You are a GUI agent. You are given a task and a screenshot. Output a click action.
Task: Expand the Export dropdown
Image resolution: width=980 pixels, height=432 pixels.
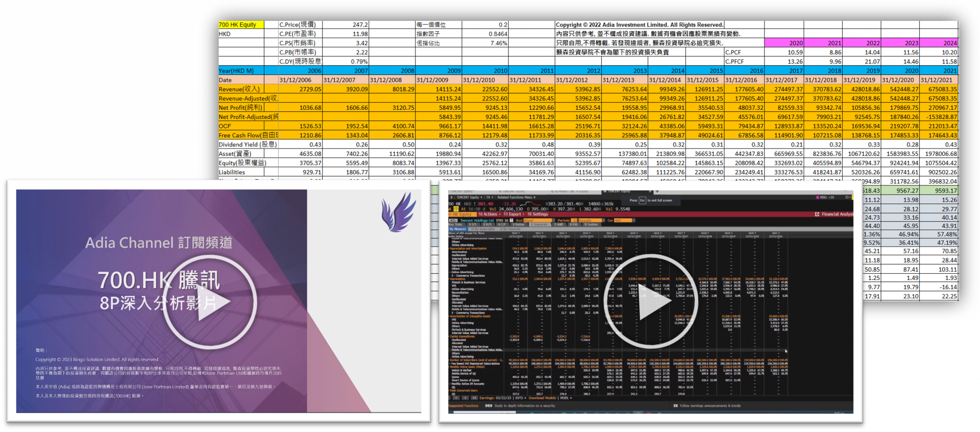[x=513, y=214]
